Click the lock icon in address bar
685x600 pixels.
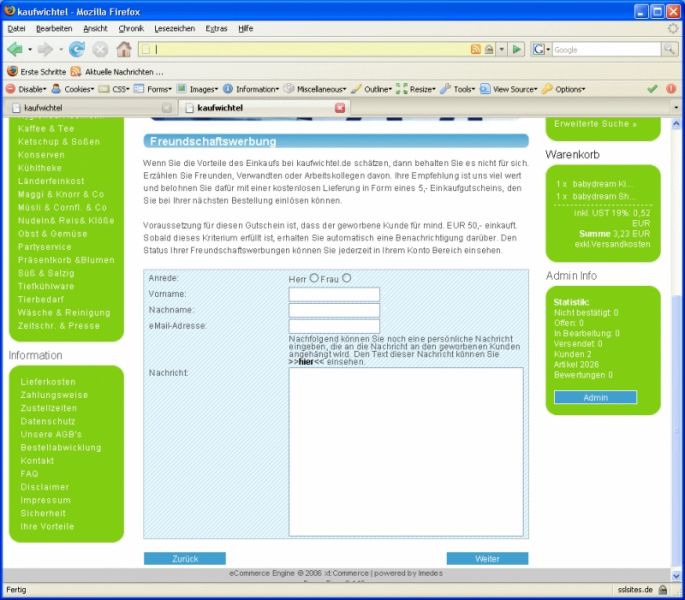489,49
